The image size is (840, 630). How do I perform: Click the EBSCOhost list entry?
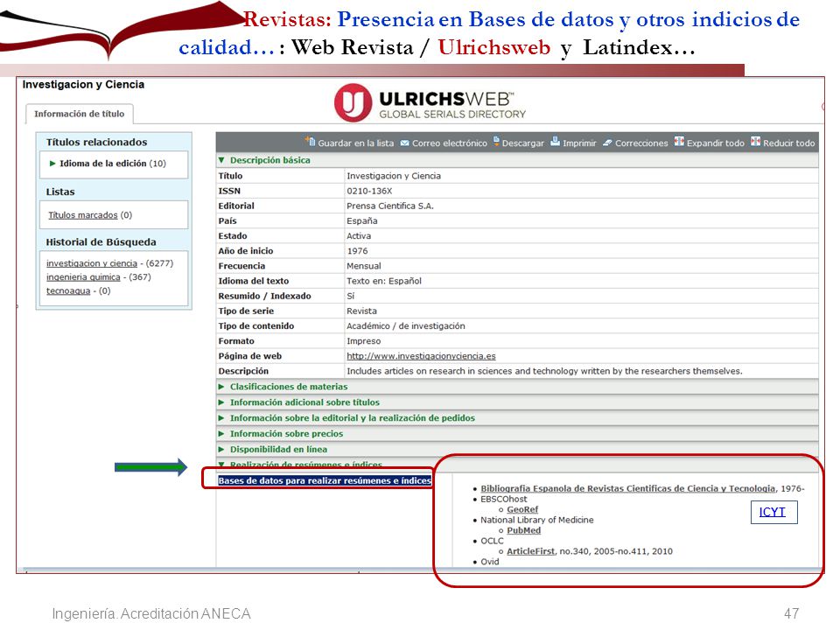point(504,499)
